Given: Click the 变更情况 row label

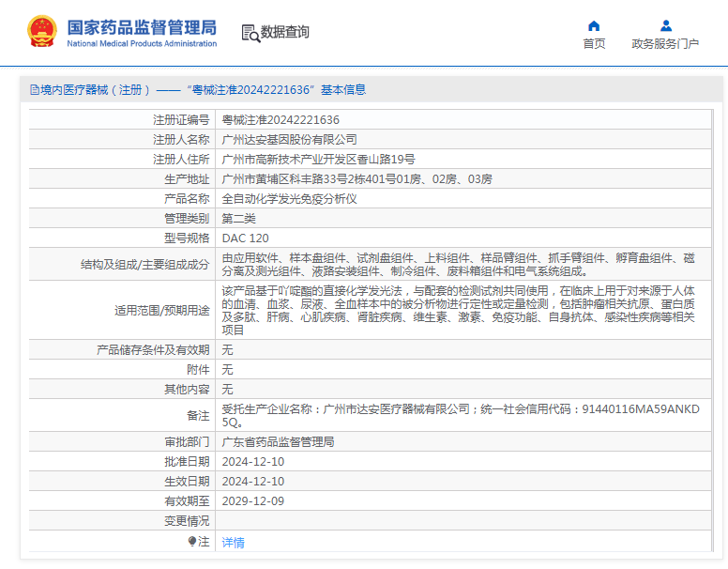Looking at the screenshot, I should click(186, 521).
